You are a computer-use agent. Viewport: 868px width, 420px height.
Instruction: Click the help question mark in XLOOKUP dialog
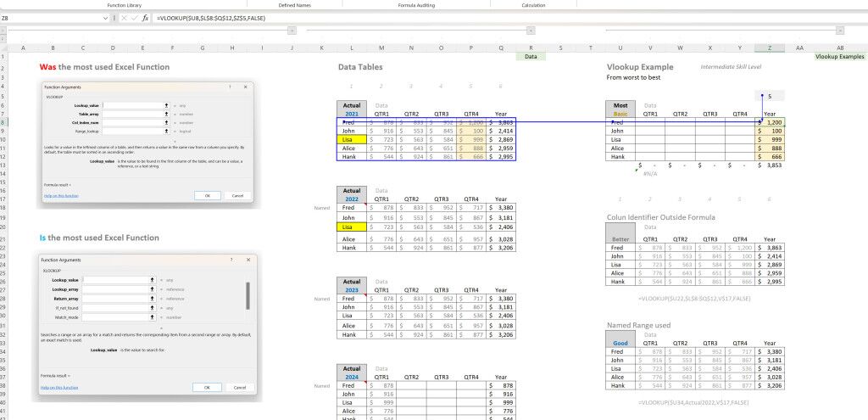tap(231, 261)
